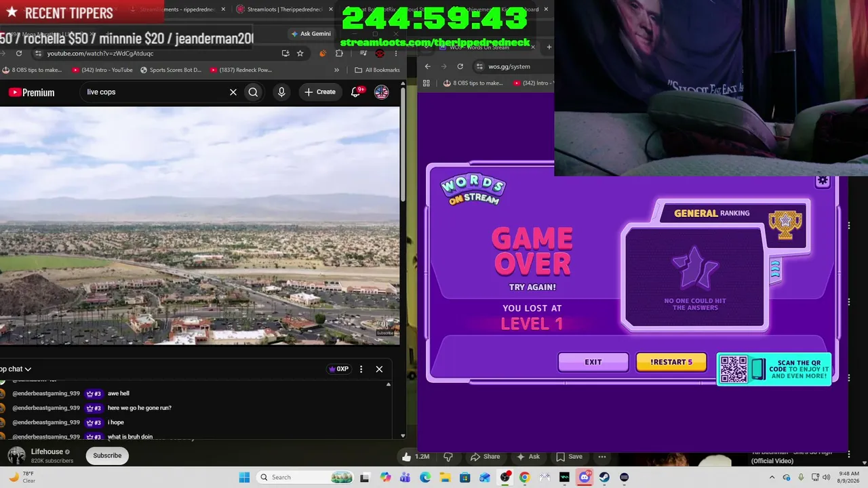Expand the hidden bookmarks overflow chevron
Image resolution: width=868 pixels, height=488 pixels.
pyautogui.click(x=336, y=70)
